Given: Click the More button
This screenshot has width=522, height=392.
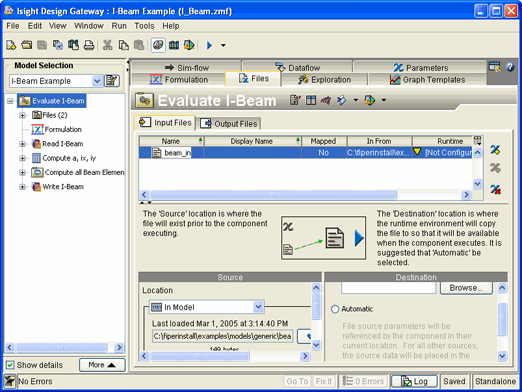Looking at the screenshot, I should tap(102, 365).
